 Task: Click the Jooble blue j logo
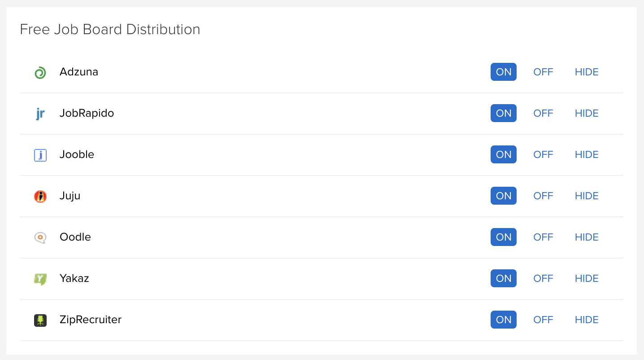tap(40, 155)
